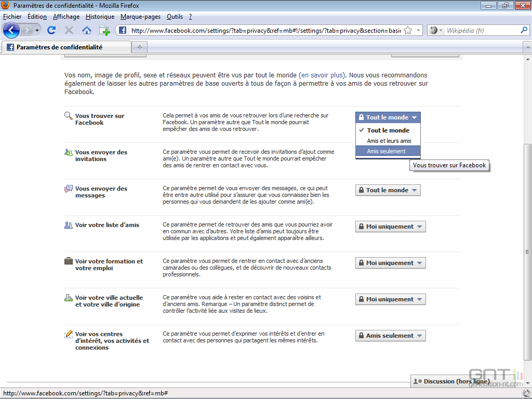
Task: Click the Vous trouver sur Facebook setting heading
Action: tap(100, 119)
